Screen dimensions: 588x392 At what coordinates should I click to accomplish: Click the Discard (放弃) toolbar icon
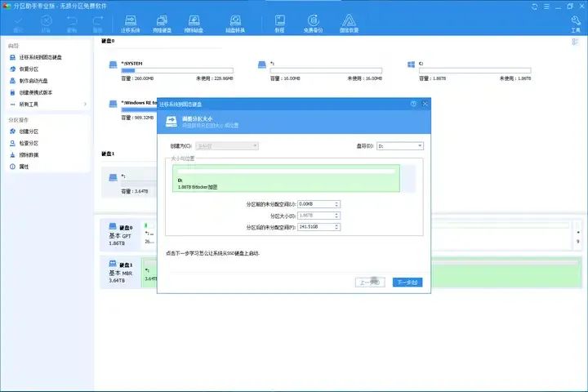tap(46, 24)
